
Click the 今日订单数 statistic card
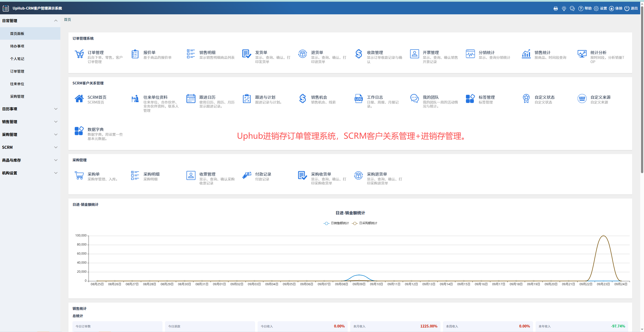pyautogui.click(x=117, y=326)
